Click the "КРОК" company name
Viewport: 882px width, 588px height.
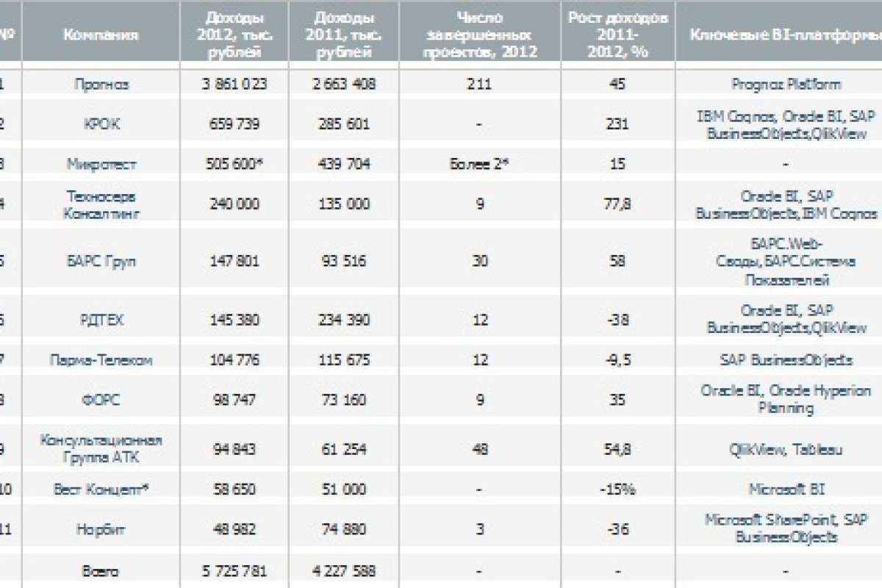click(x=101, y=124)
